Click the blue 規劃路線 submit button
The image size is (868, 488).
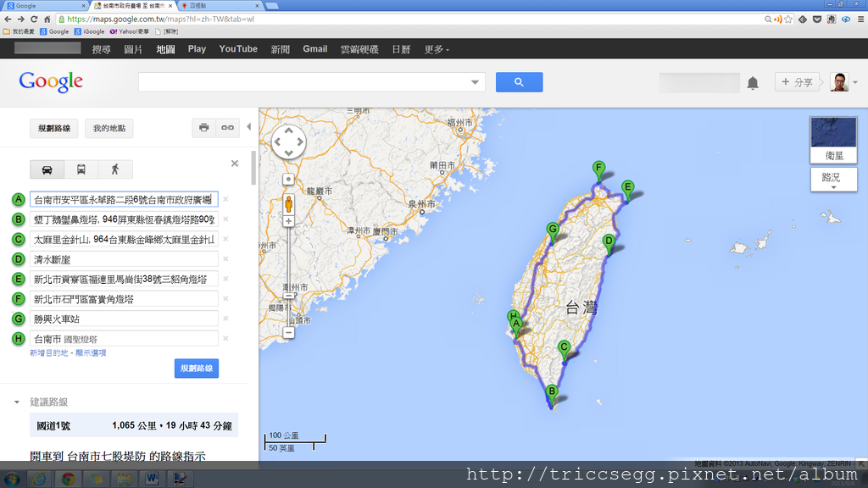click(197, 369)
